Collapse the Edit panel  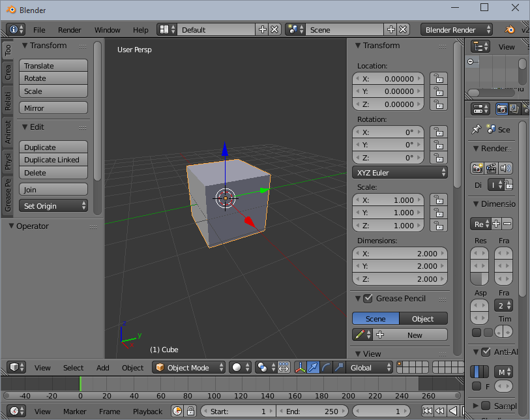25,127
